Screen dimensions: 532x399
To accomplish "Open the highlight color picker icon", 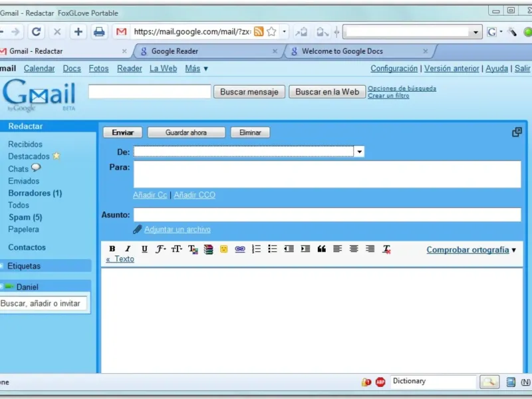I will coord(208,249).
